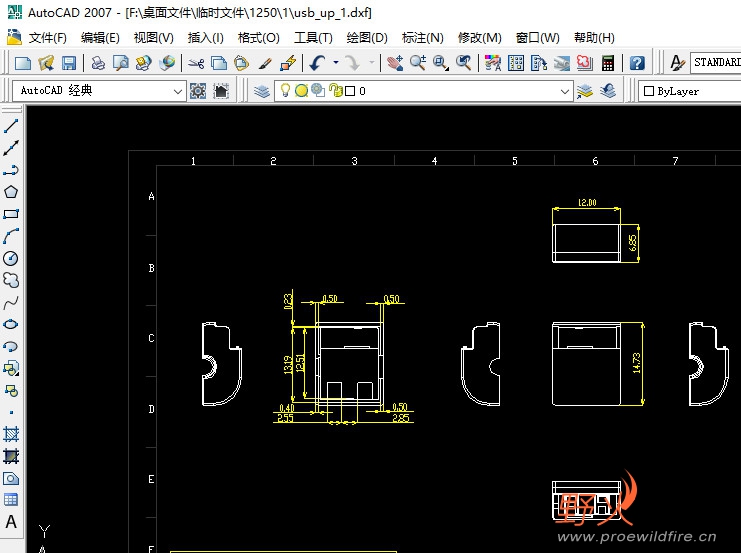The height and width of the screenshot is (553, 741).
Task: Select the Zoom Window icon
Action: (x=440, y=62)
